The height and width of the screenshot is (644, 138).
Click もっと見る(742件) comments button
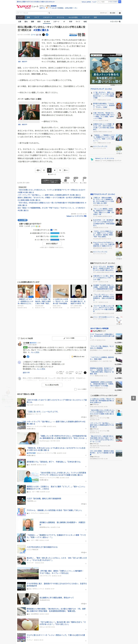click(x=52, y=385)
